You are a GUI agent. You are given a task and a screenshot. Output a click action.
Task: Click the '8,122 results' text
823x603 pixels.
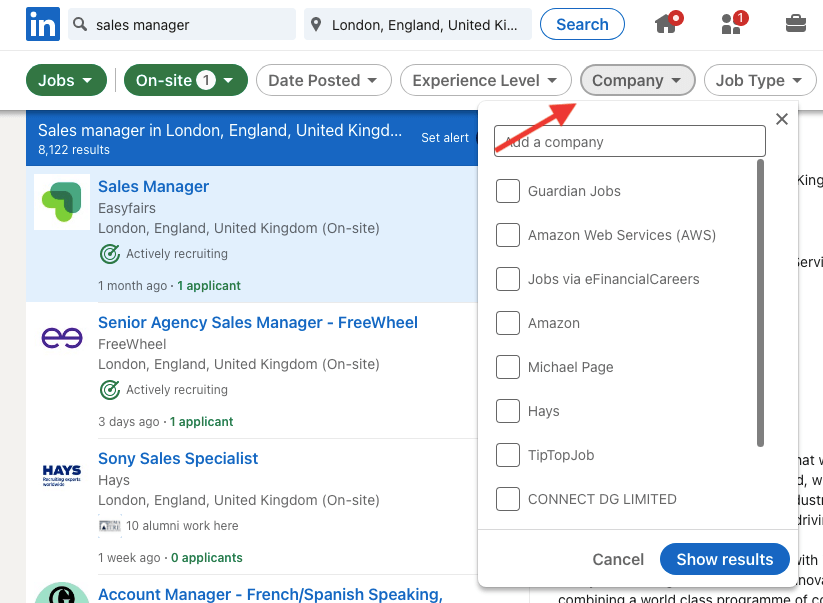click(73, 150)
